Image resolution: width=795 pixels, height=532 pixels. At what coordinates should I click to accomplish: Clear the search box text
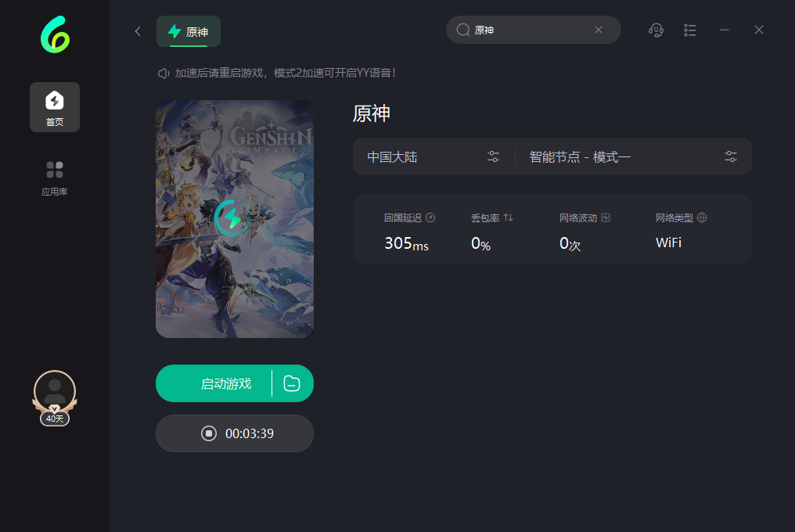(599, 30)
